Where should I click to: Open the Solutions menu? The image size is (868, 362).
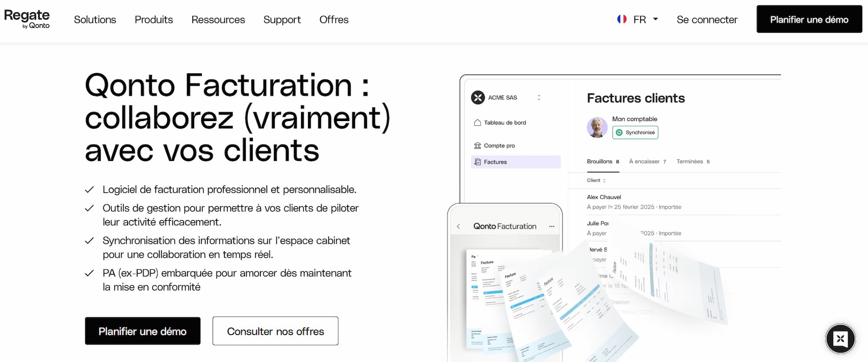[x=95, y=20]
